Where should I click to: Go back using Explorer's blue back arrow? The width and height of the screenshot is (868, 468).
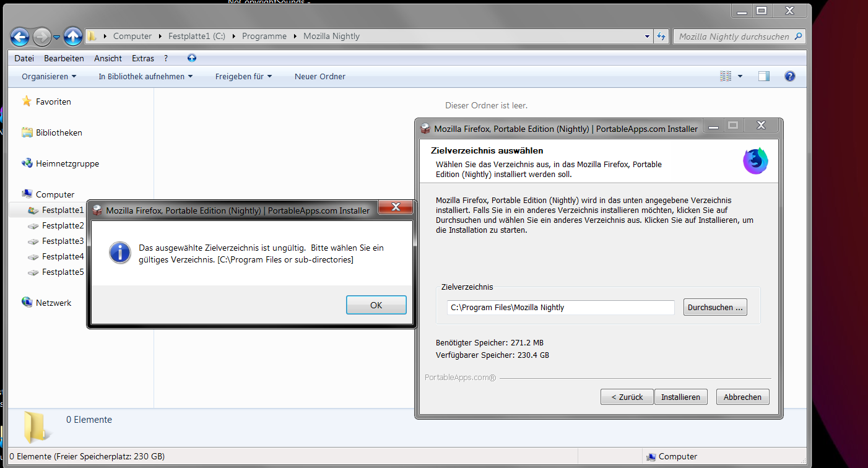[20, 37]
